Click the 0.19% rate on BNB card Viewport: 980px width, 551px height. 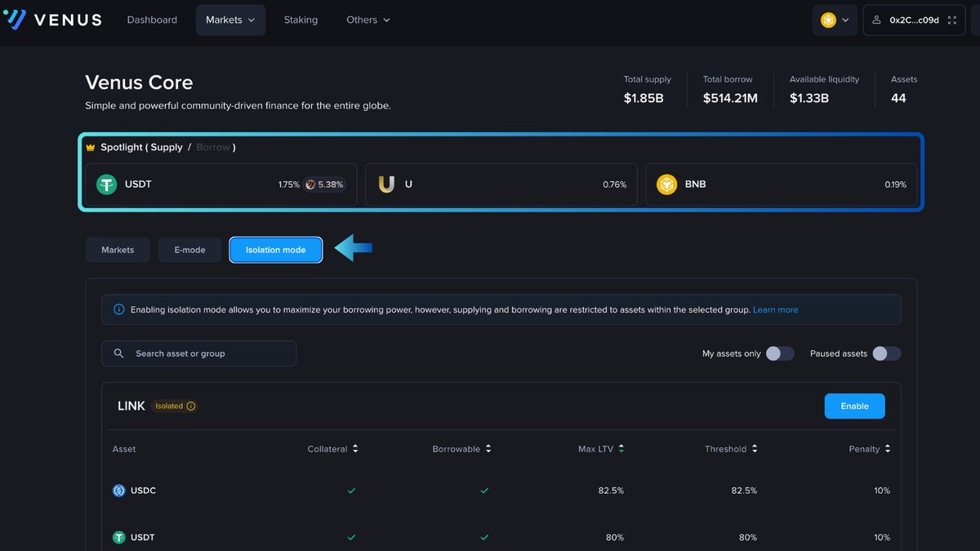point(895,184)
